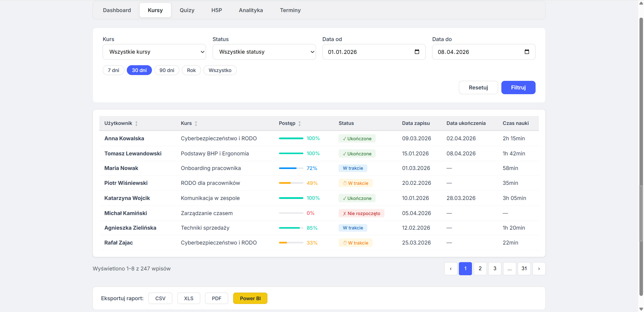Screen dimensions: 644x312
Task: Sort table by Postęp column arrow
Action: click(x=300, y=123)
